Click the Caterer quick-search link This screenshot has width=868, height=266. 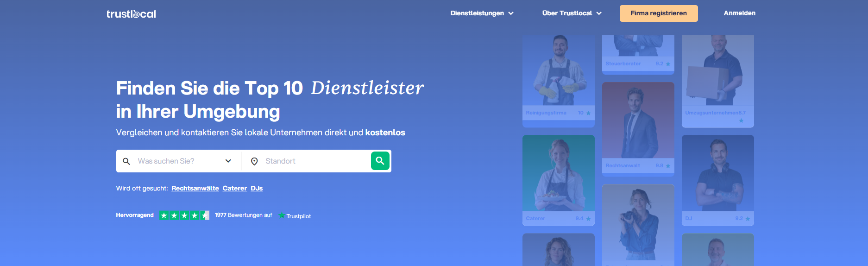(235, 188)
